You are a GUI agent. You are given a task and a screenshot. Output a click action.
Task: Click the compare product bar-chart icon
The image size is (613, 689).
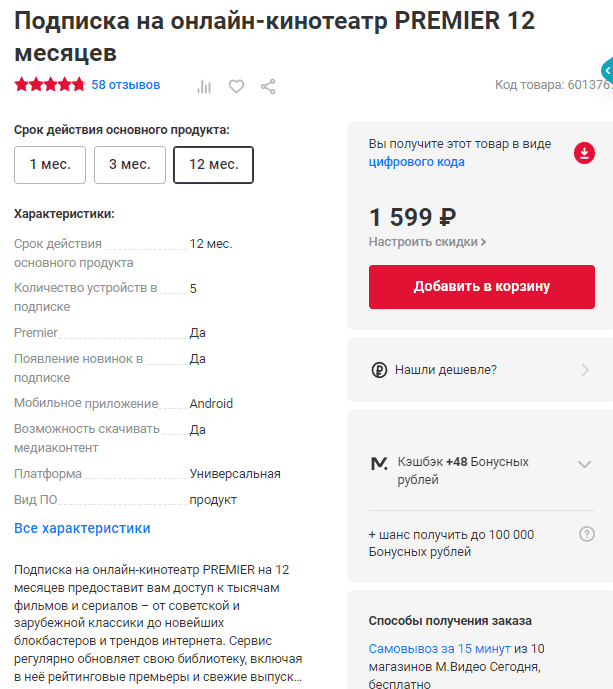pyautogui.click(x=204, y=86)
